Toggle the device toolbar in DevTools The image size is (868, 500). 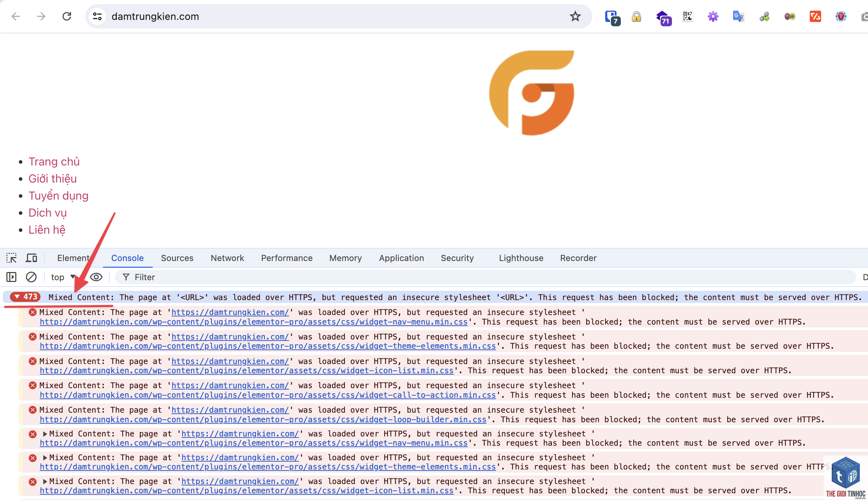pos(31,258)
